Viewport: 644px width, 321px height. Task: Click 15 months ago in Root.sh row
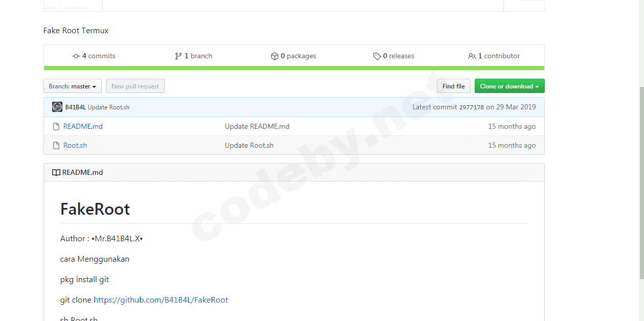(x=512, y=145)
